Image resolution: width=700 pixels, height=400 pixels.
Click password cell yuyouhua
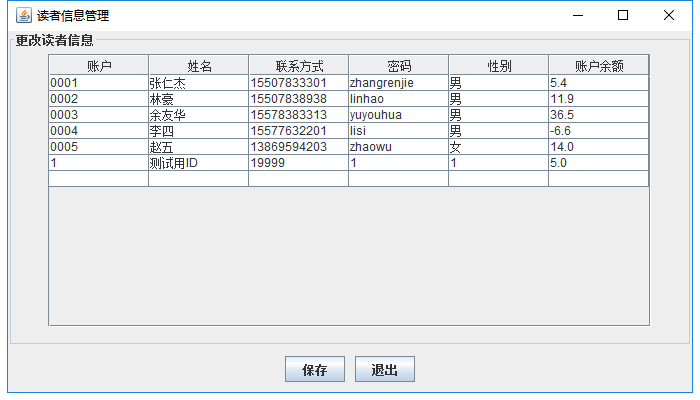click(399, 115)
